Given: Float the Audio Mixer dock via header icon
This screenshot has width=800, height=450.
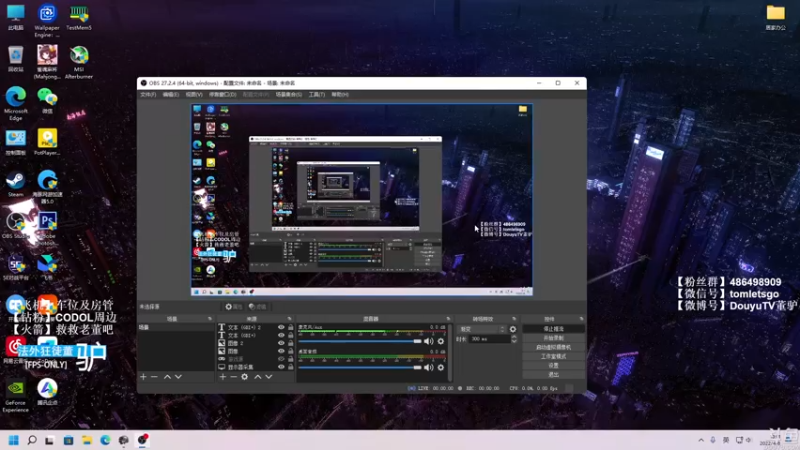Looking at the screenshot, I should coord(448,319).
